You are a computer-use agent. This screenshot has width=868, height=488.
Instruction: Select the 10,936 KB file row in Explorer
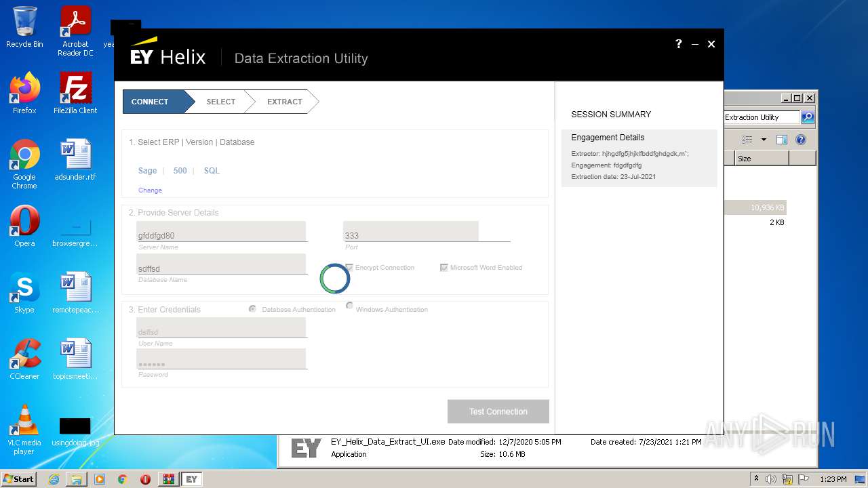pos(755,208)
